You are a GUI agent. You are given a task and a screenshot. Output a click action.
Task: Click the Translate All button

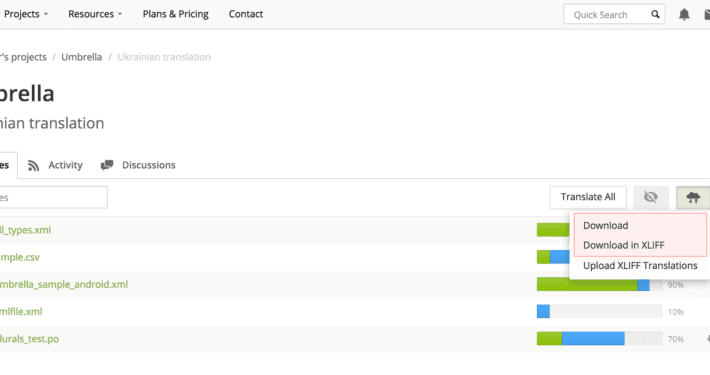(588, 197)
